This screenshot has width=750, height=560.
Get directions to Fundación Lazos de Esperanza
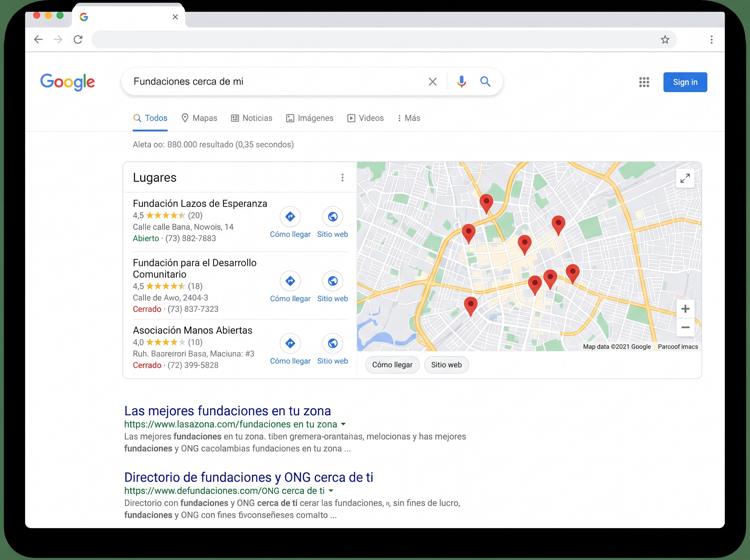(290, 222)
